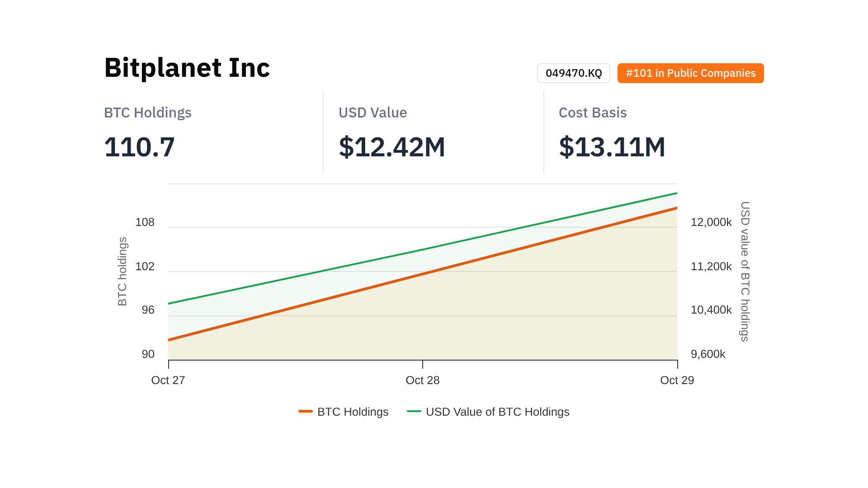The image size is (868, 488).
Task: Click the USD Value stat label
Action: coord(373,113)
